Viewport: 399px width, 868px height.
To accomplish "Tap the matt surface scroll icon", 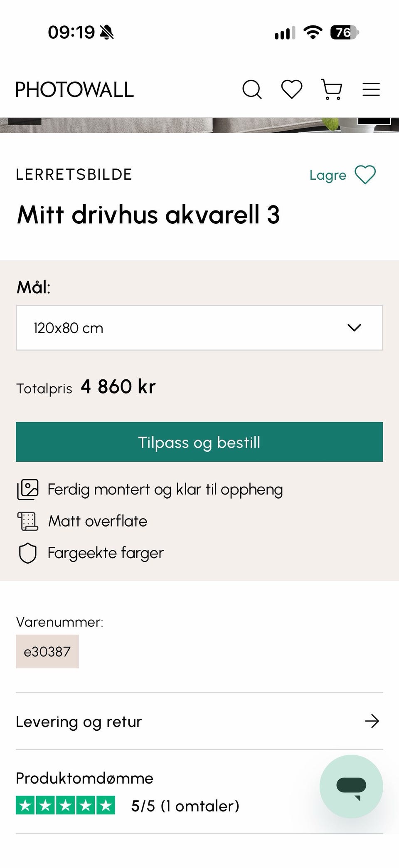I will pyautogui.click(x=27, y=521).
